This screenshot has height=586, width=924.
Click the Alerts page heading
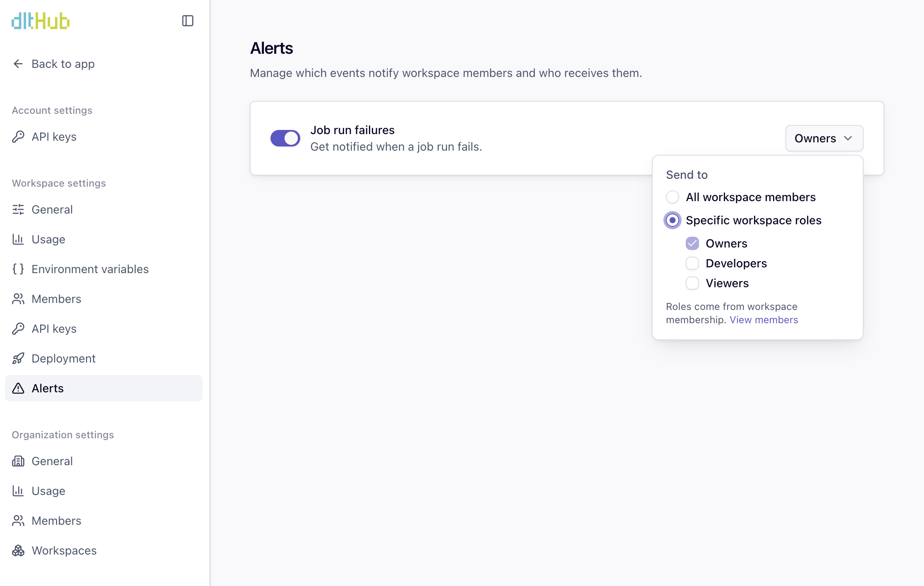point(271,48)
